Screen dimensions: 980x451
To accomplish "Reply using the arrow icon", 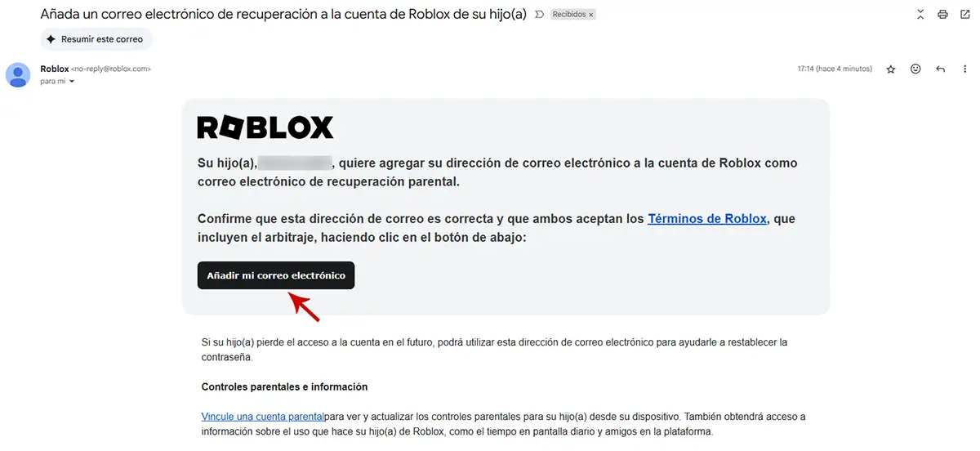I will tap(940, 69).
